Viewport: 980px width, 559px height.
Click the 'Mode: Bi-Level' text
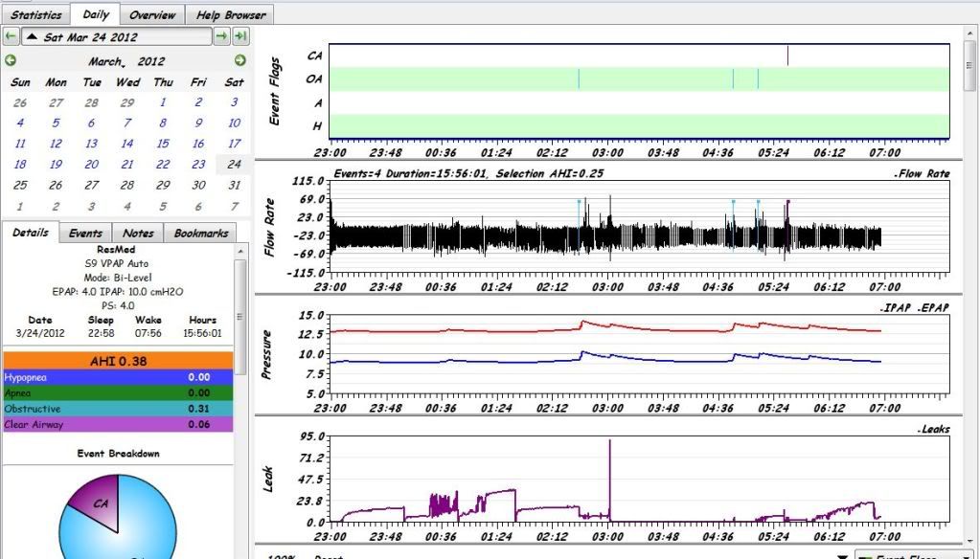click(118, 278)
